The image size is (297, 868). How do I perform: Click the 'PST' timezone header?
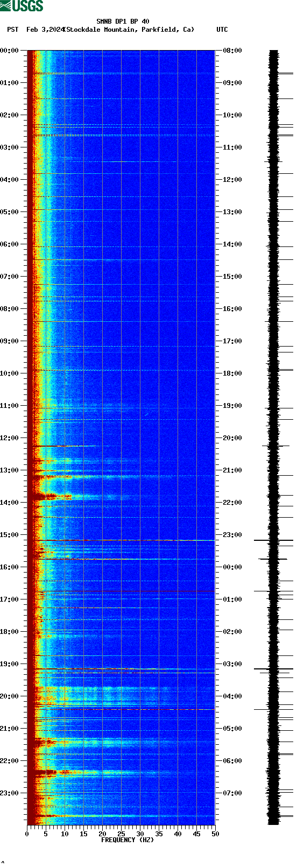[x=12, y=30]
